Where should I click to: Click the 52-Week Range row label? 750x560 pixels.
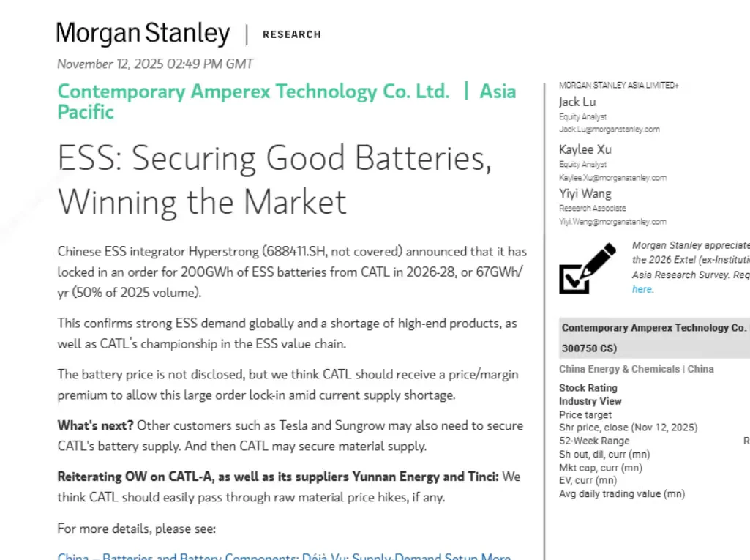tap(594, 441)
